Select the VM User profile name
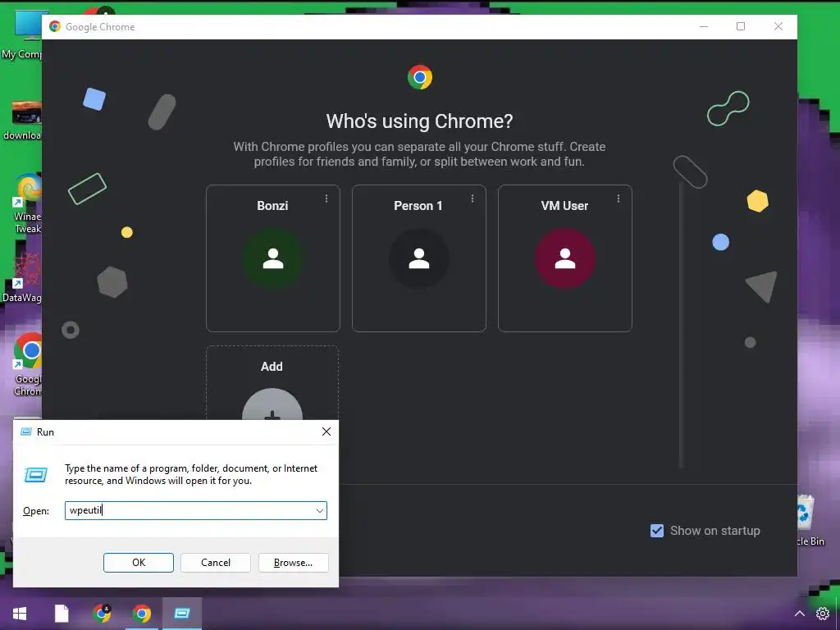This screenshot has width=840, height=630. (564, 206)
